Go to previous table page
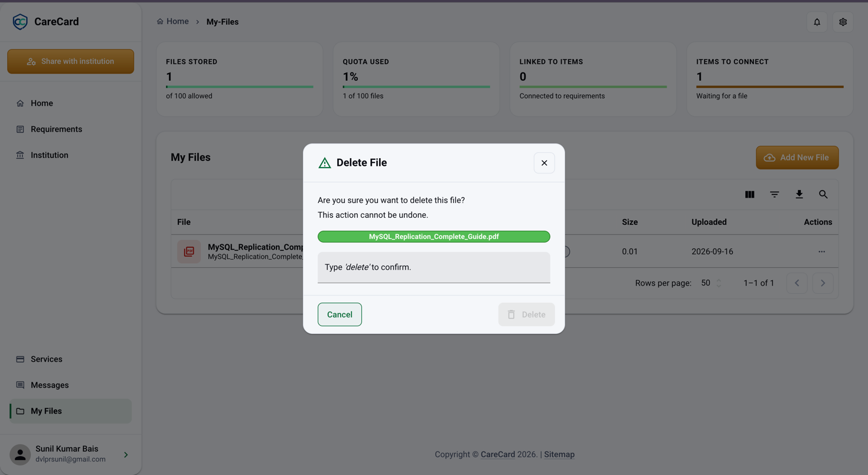Image resolution: width=868 pixels, height=475 pixels. (797, 283)
